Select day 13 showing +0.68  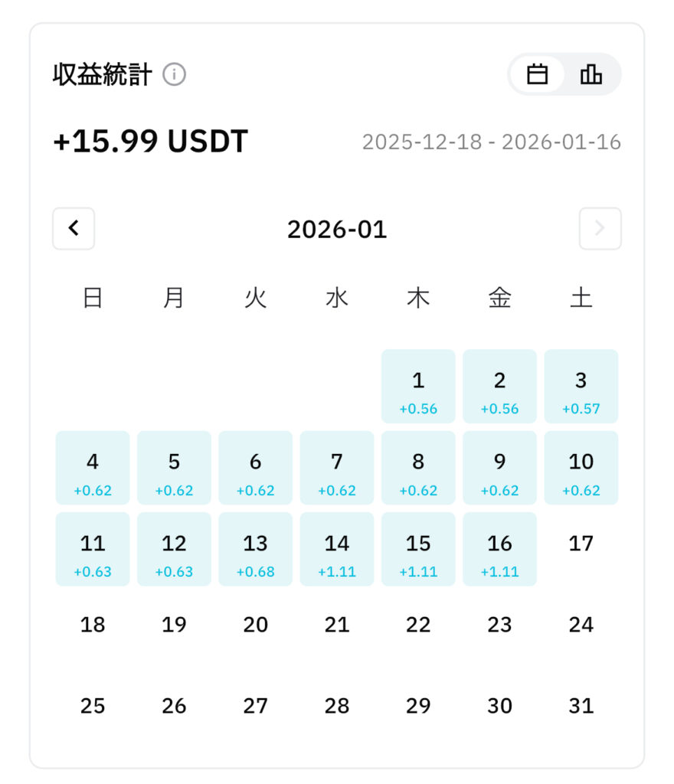tap(255, 549)
